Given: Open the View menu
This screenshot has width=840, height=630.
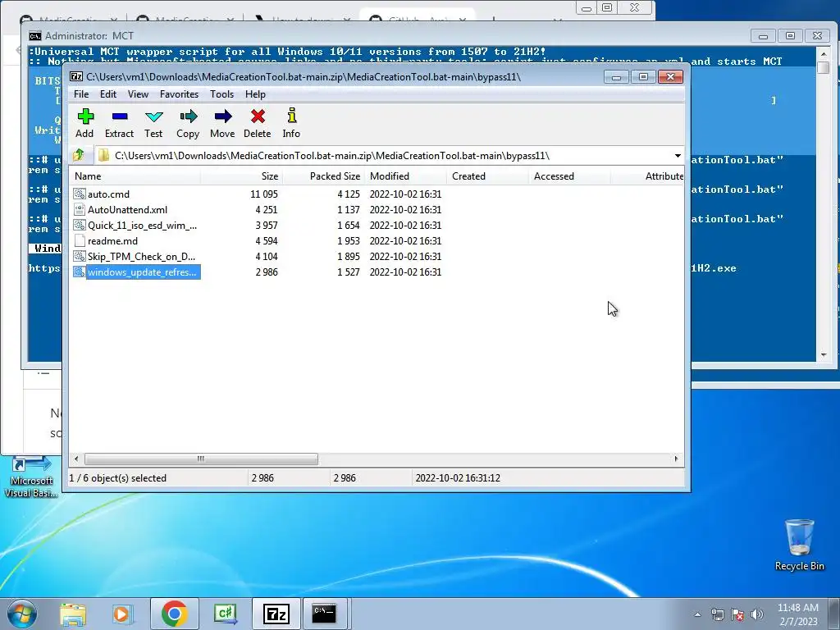Looking at the screenshot, I should click(x=138, y=94).
